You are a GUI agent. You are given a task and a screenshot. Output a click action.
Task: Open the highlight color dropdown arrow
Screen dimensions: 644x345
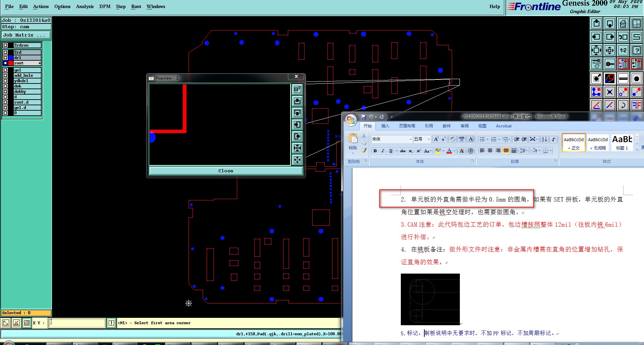click(x=443, y=151)
